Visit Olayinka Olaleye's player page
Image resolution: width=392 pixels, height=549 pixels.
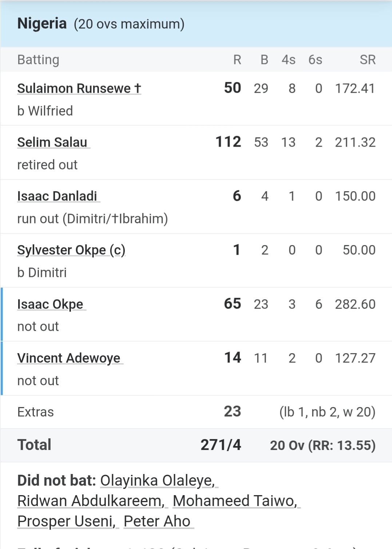coord(157,481)
